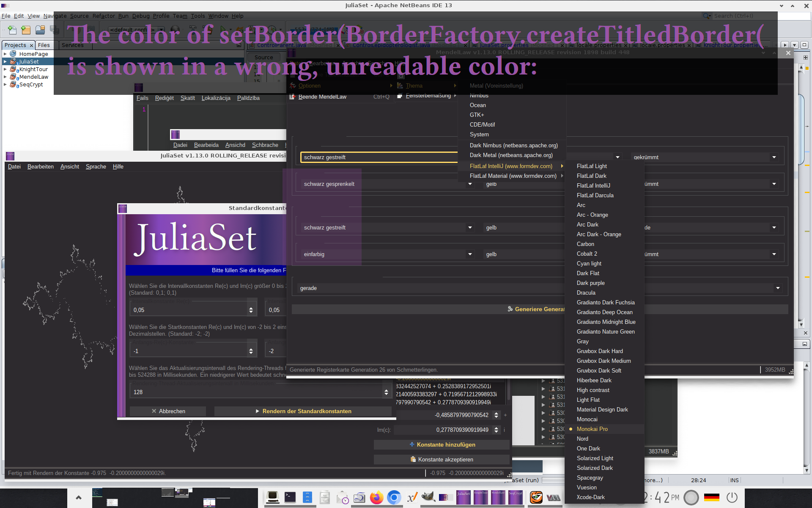Click Konstante hinzufügen

coord(442,444)
